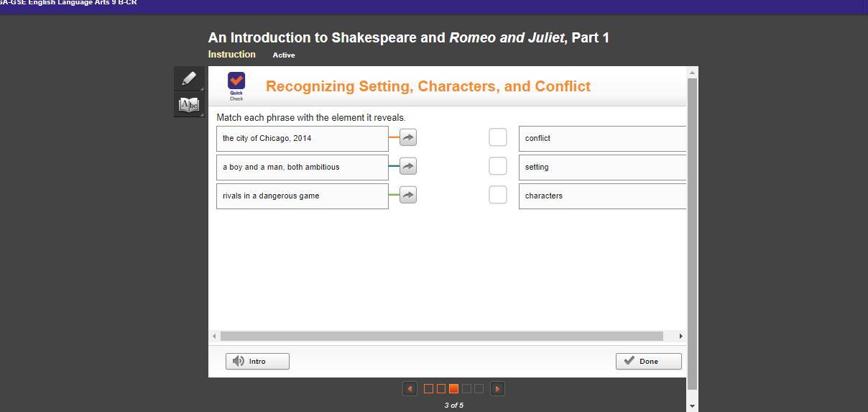Screen dimensions: 868x412
Task: Click vertical scrollbar up arrow
Action: pos(692,73)
